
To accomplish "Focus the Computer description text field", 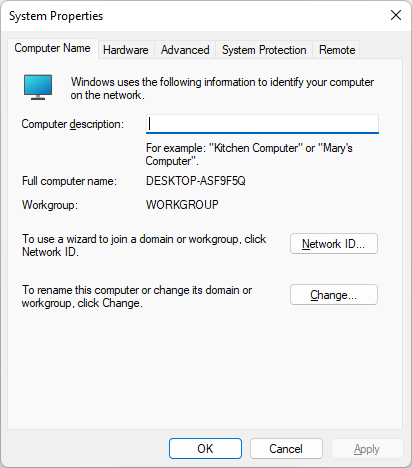I will click(262, 124).
